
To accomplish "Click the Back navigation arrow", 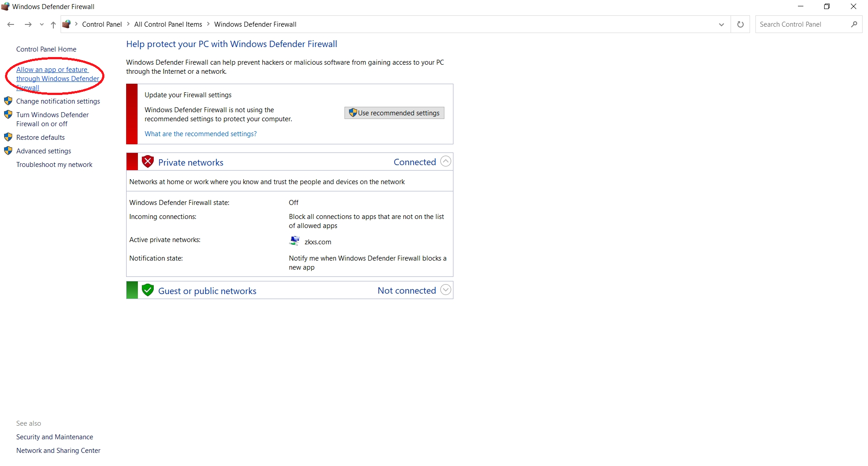I will pyautogui.click(x=11, y=24).
